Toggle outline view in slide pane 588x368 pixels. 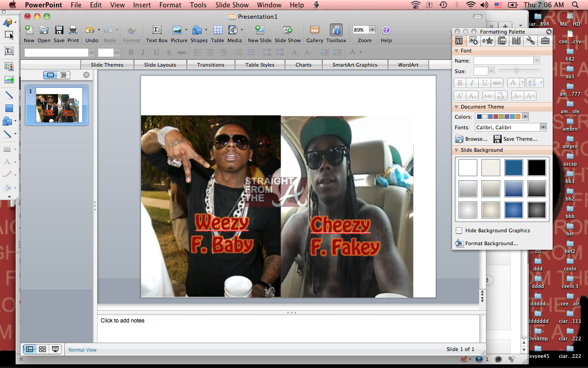(63, 75)
